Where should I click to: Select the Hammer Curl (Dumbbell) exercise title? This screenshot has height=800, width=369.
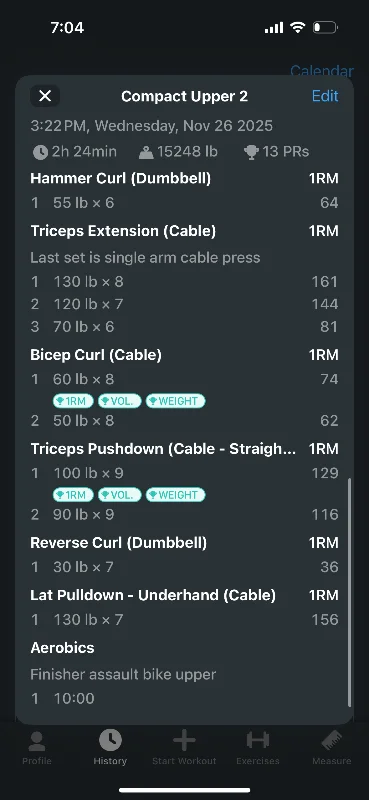point(120,179)
